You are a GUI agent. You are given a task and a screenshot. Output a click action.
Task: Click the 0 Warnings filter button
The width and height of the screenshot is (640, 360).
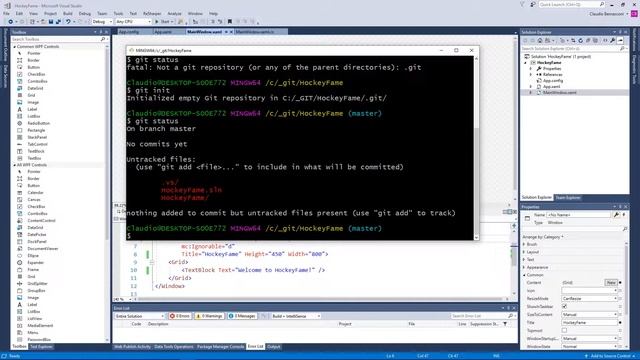coord(209,316)
